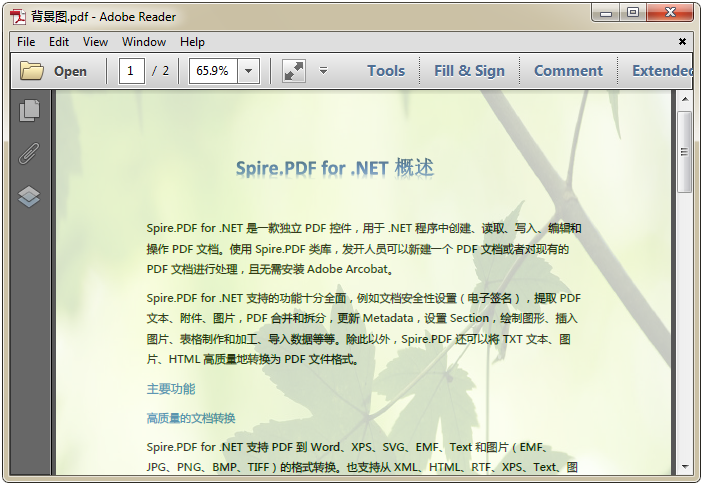Click the Open folder icon

pos(32,71)
